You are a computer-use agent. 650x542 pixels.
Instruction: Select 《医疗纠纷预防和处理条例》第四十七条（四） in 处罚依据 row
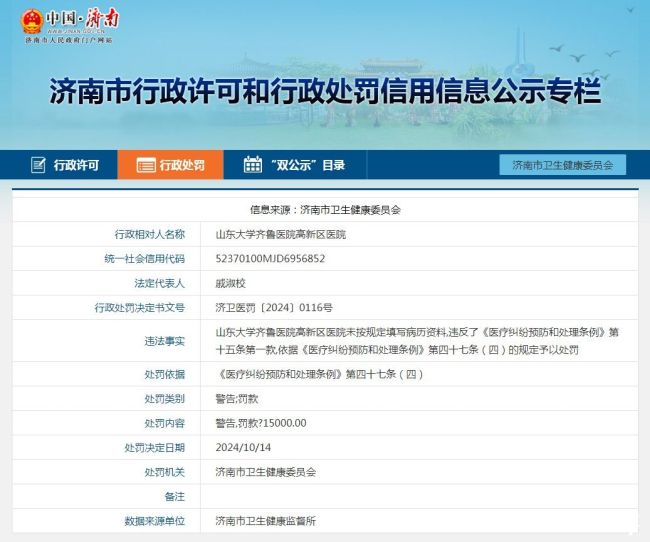coord(320,374)
